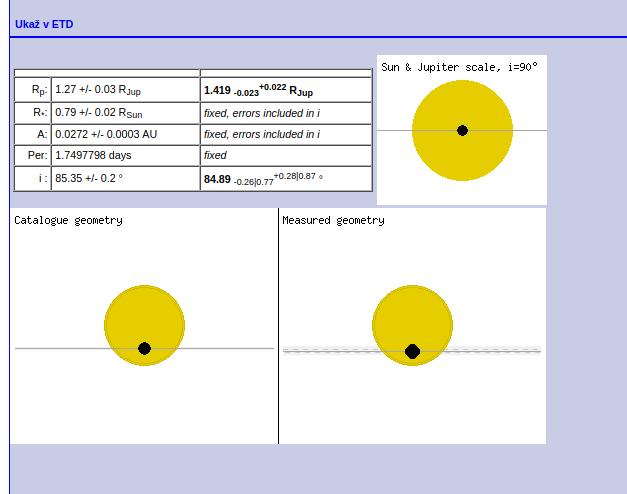This screenshot has width=627, height=494.
Task: Select the 'Measured geometry' heading text
Action: coord(333,220)
